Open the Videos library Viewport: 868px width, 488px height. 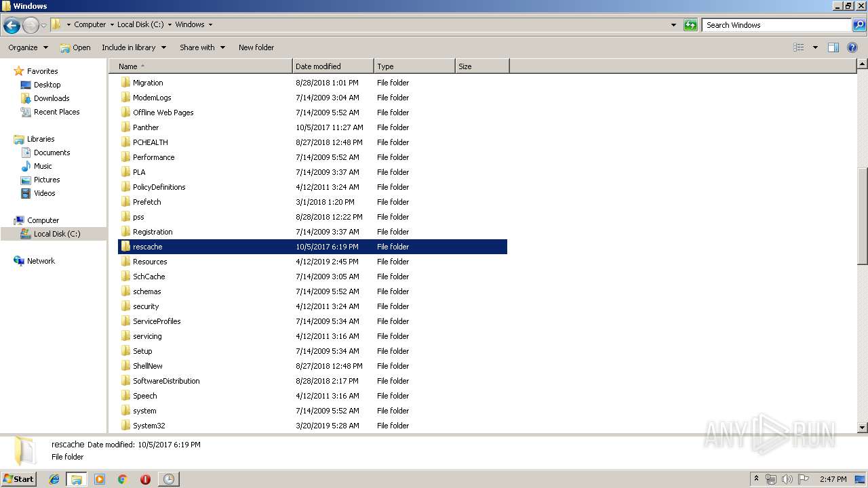pos(44,193)
